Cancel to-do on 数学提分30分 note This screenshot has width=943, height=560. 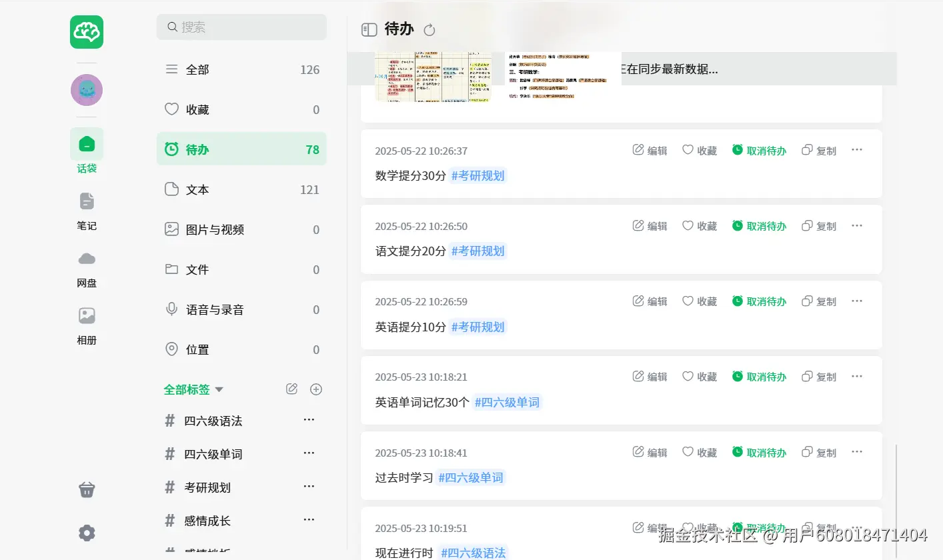click(759, 151)
